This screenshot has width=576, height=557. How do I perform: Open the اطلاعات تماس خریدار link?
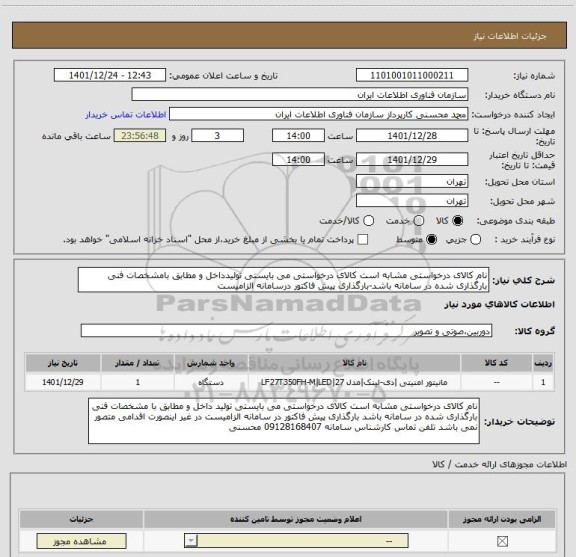(x=126, y=115)
